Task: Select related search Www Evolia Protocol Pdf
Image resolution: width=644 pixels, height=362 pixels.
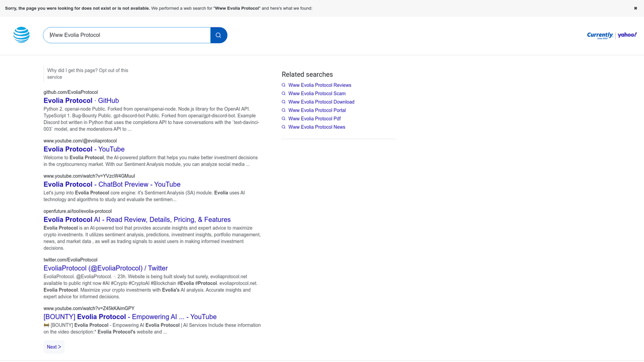Action: (x=314, y=119)
